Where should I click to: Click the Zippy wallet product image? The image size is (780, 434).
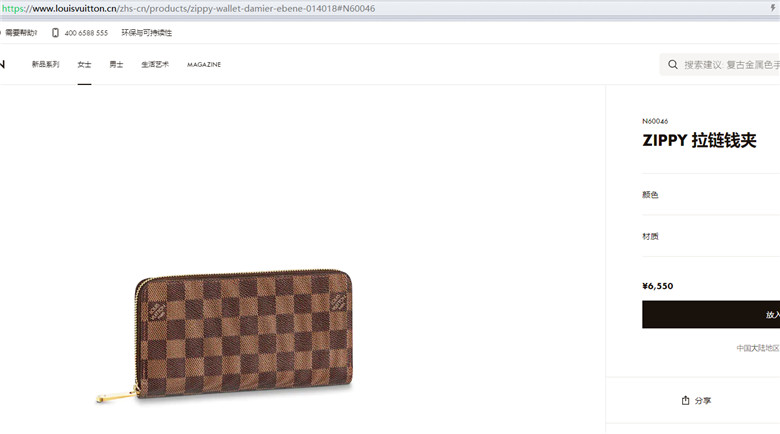[x=225, y=335]
